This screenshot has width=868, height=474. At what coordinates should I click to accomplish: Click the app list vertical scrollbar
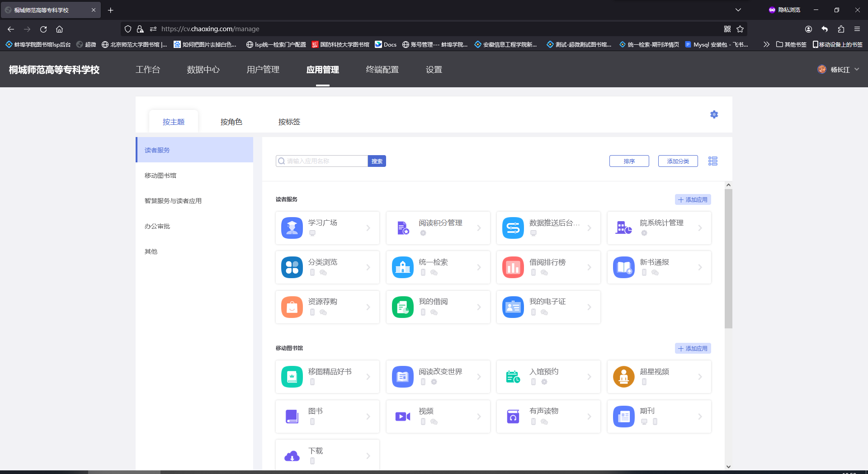point(728,258)
